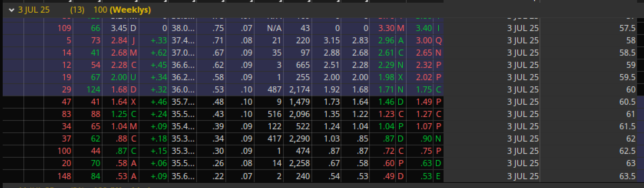The height and width of the screenshot is (188, 644).
Task: Select the 2,290 open interest cell
Action: pyautogui.click(x=298, y=139)
